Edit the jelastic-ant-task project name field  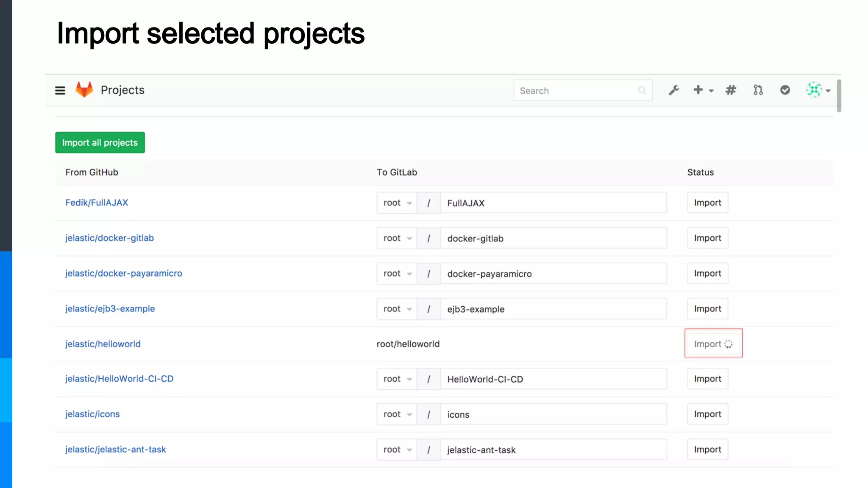coord(554,449)
